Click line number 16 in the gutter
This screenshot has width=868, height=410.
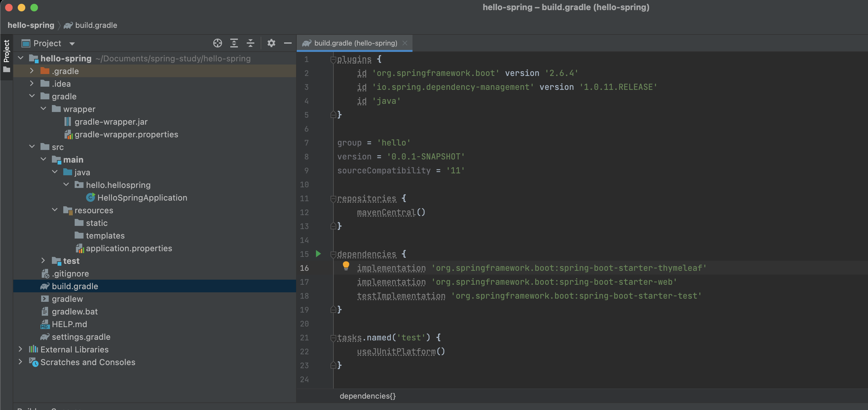[304, 268]
